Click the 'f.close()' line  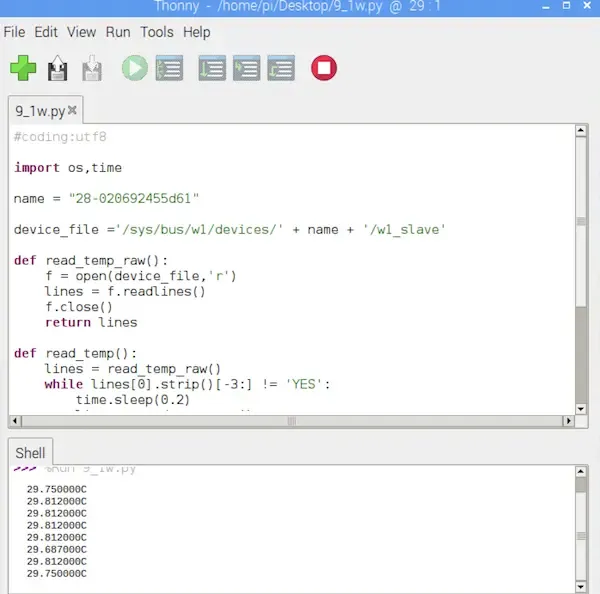(x=78, y=307)
